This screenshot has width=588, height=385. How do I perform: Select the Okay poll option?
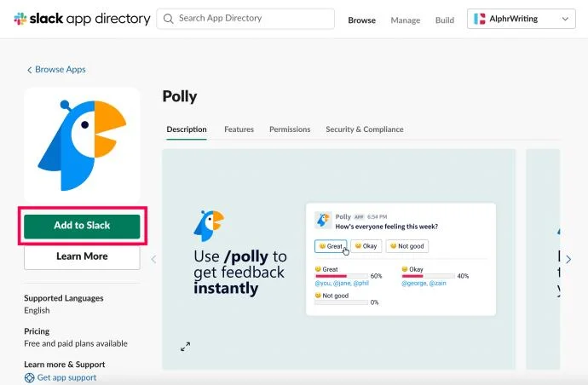coord(366,246)
